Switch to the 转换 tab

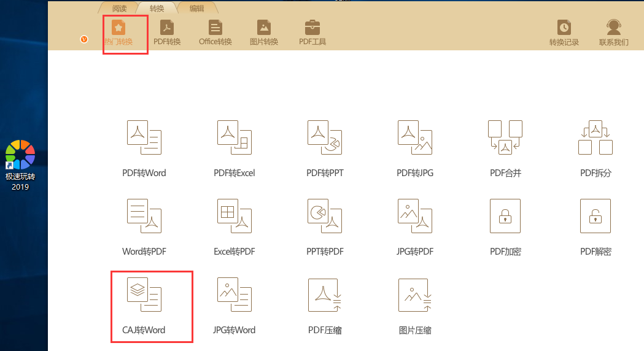click(157, 8)
